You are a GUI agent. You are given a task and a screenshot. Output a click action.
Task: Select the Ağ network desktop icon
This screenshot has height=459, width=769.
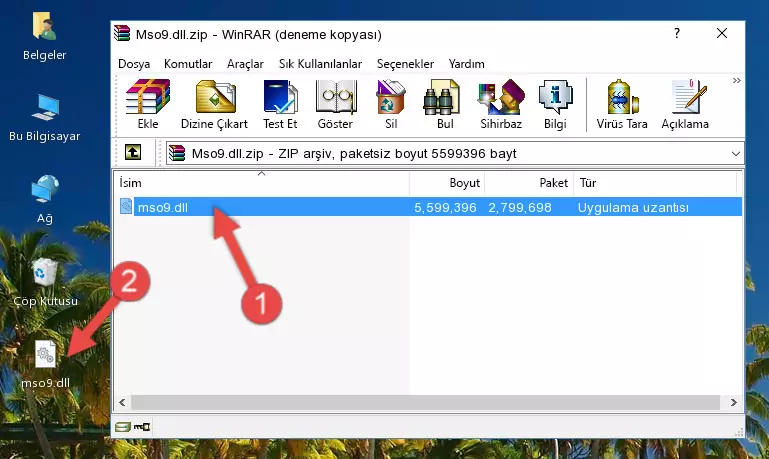[45, 199]
